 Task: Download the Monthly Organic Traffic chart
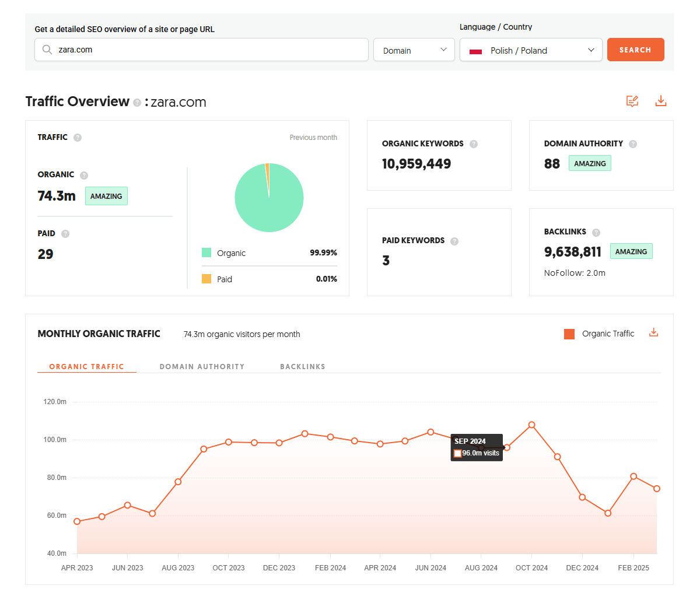tap(654, 332)
